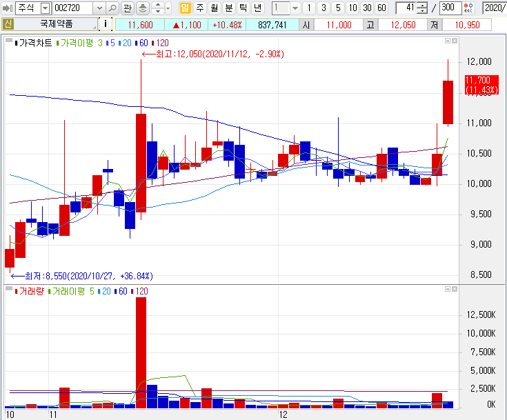This screenshot has width=507, height=420.
Task: Click the small gray icon before 가격차트
Action: 9,41
